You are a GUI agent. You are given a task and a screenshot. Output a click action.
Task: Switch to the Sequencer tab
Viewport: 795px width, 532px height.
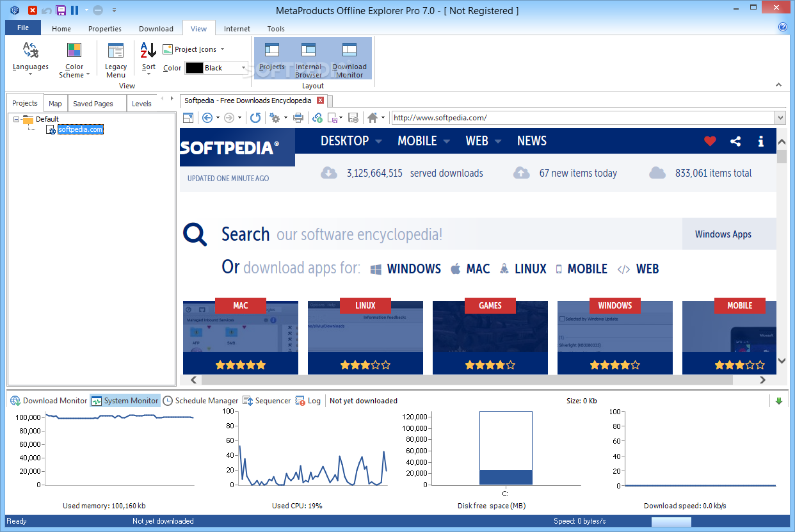[x=267, y=401]
